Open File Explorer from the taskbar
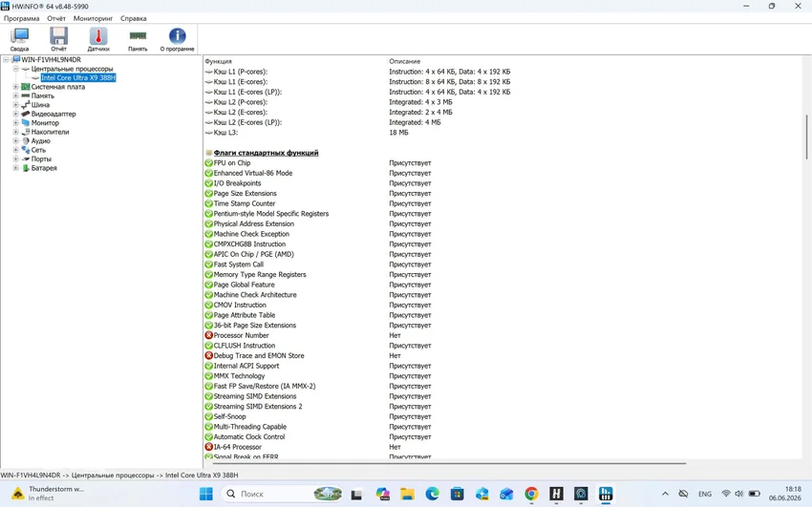 pos(407,494)
